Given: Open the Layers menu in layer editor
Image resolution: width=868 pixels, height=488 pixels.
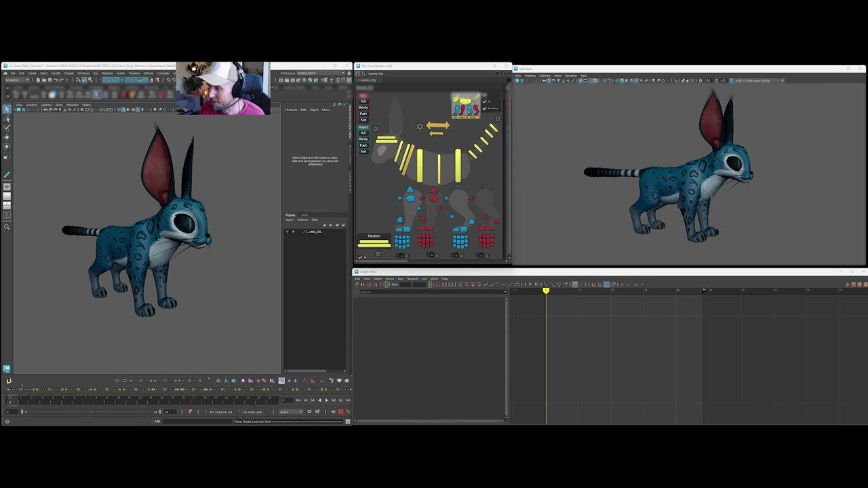Looking at the screenshot, I should pos(290,220).
